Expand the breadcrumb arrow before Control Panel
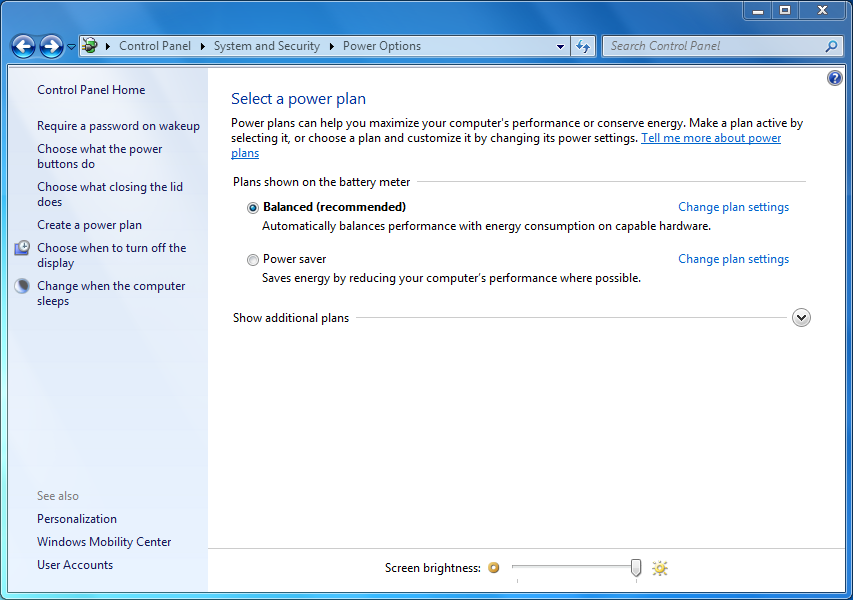This screenshot has height=600, width=853. tap(108, 46)
